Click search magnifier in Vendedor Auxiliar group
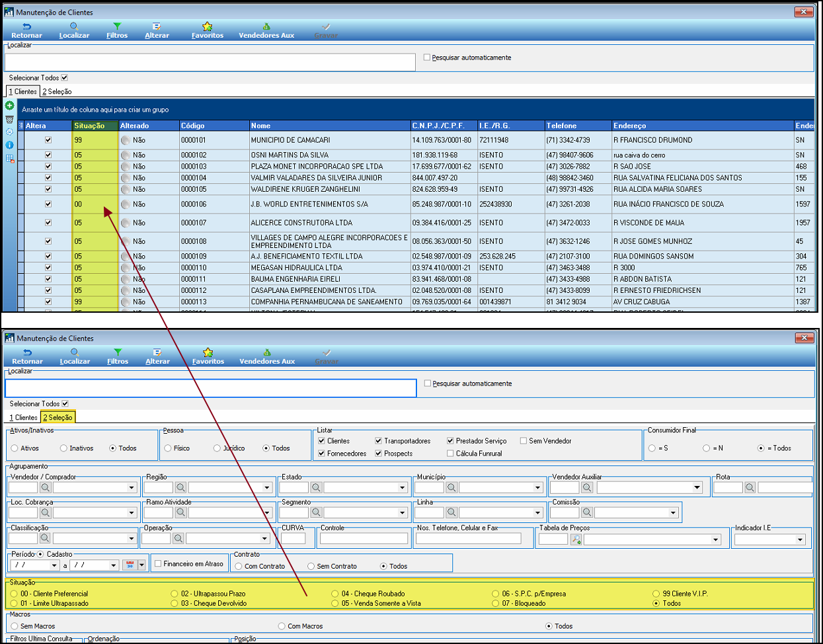 click(586, 487)
